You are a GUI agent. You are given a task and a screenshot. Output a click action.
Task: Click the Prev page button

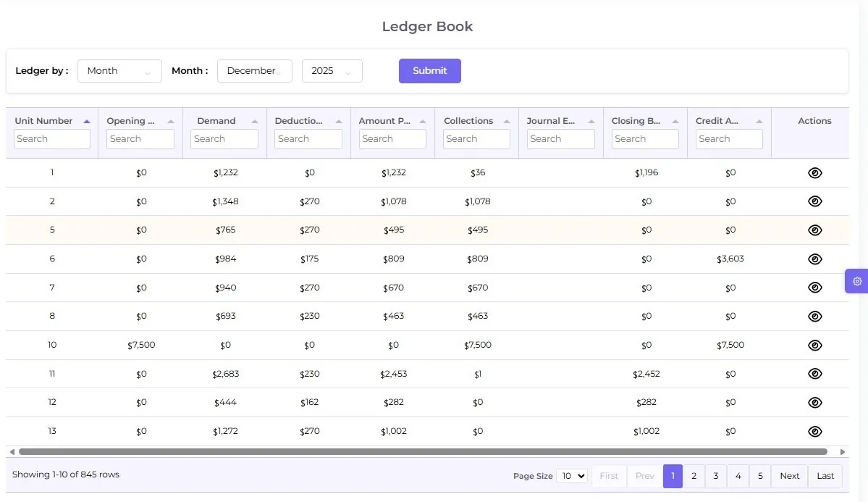(x=645, y=476)
